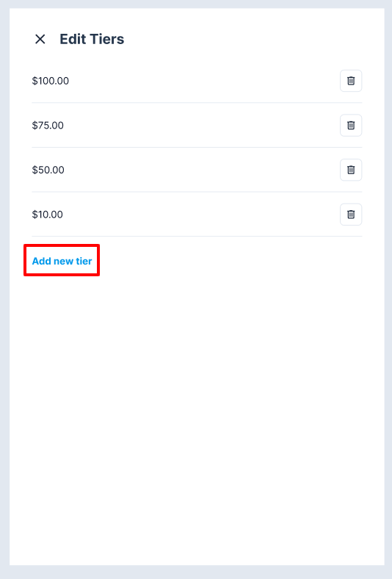Image resolution: width=392 pixels, height=579 pixels.
Task: Click the Edit Tiers heading
Action: (92, 39)
